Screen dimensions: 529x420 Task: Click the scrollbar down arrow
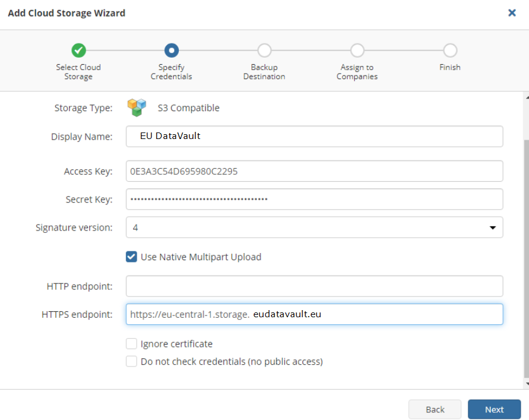tap(527, 384)
